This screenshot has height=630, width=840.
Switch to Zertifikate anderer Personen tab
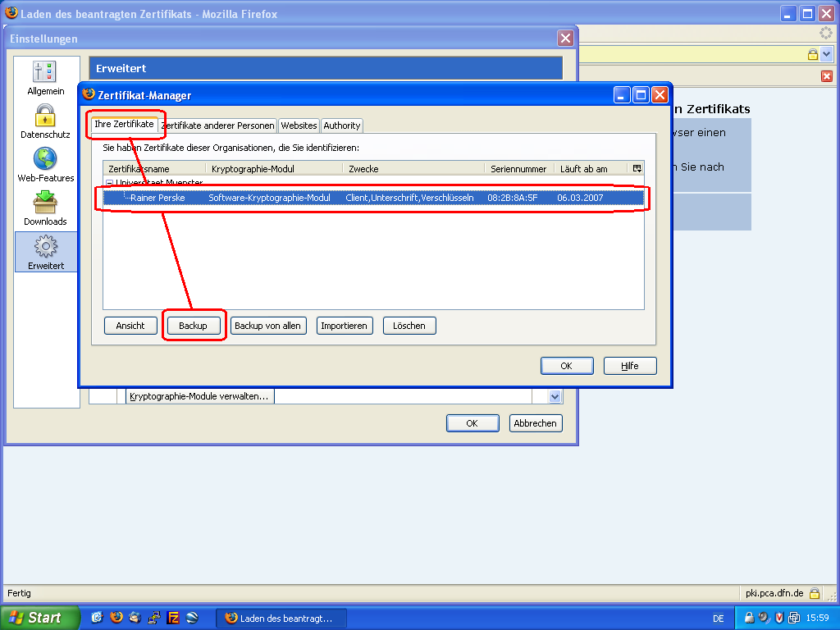[217, 126]
